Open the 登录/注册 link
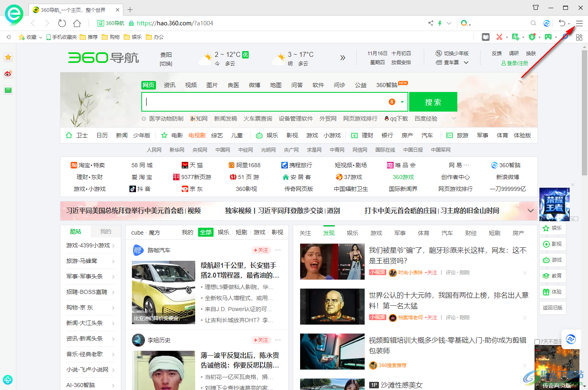This screenshot has width=588, height=390. tap(514, 63)
